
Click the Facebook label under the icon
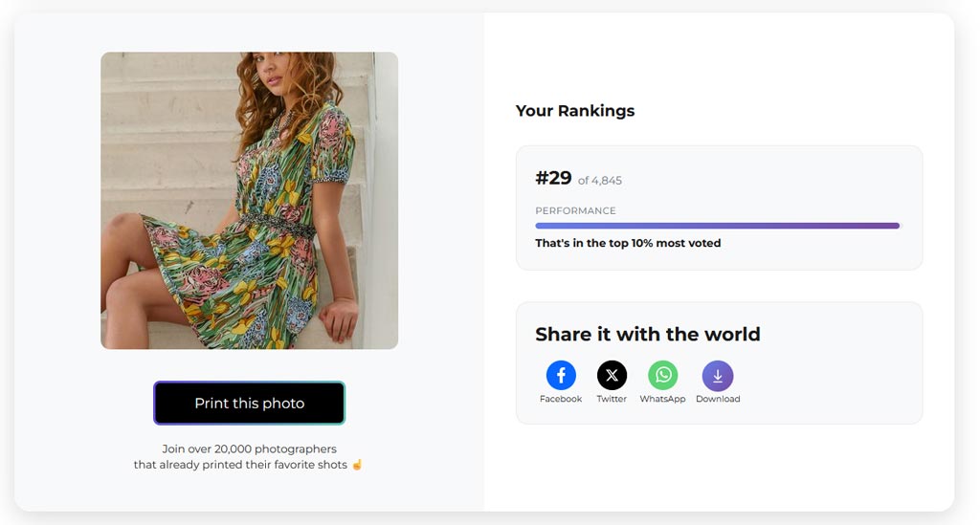(x=561, y=399)
